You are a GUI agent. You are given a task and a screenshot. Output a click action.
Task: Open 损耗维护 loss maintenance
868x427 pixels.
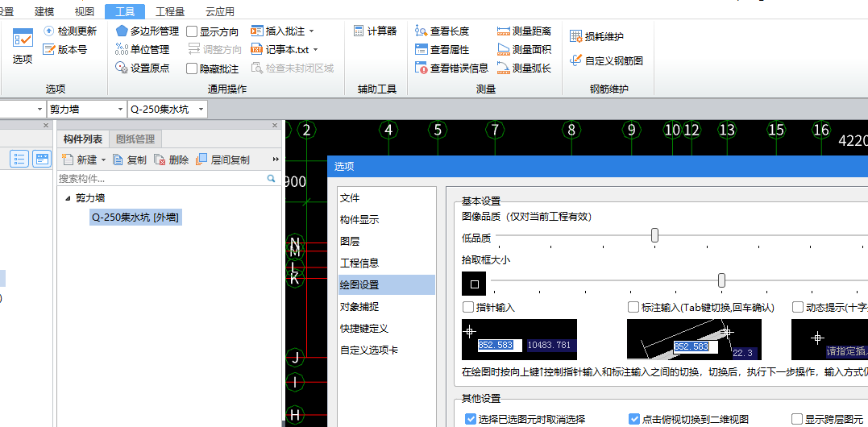[596, 36]
